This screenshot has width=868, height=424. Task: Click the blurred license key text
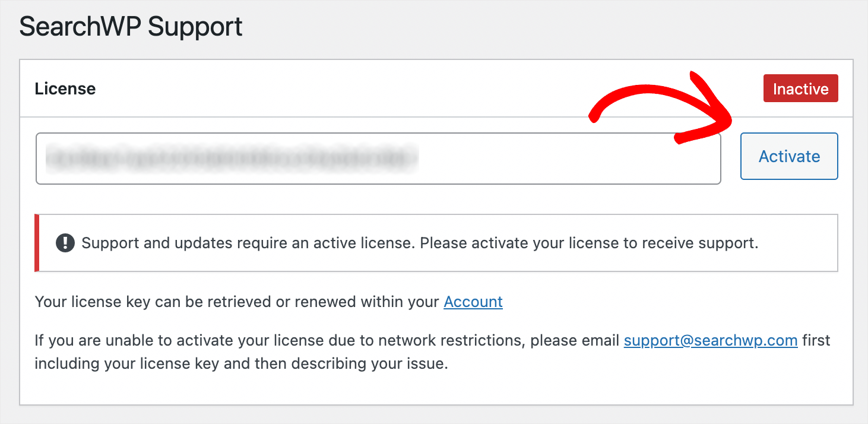pos(232,158)
